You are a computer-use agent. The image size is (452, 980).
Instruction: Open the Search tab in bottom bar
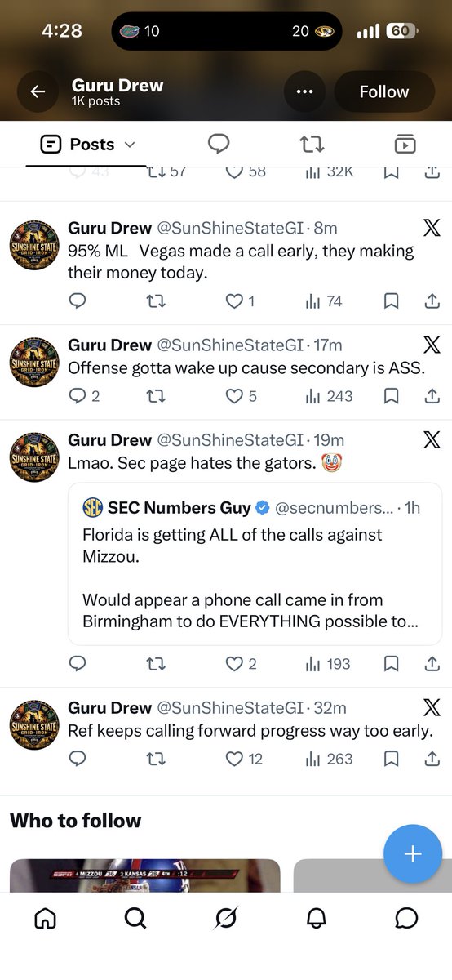click(x=135, y=919)
